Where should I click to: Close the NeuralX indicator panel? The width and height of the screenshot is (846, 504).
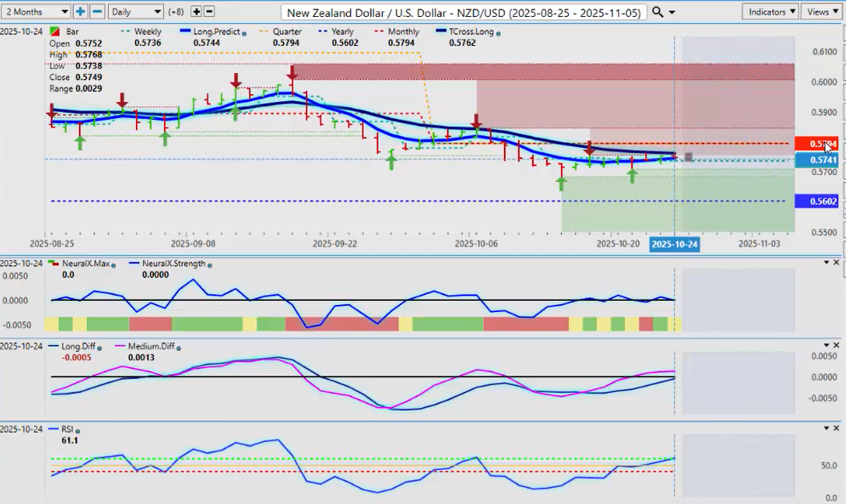click(837, 263)
